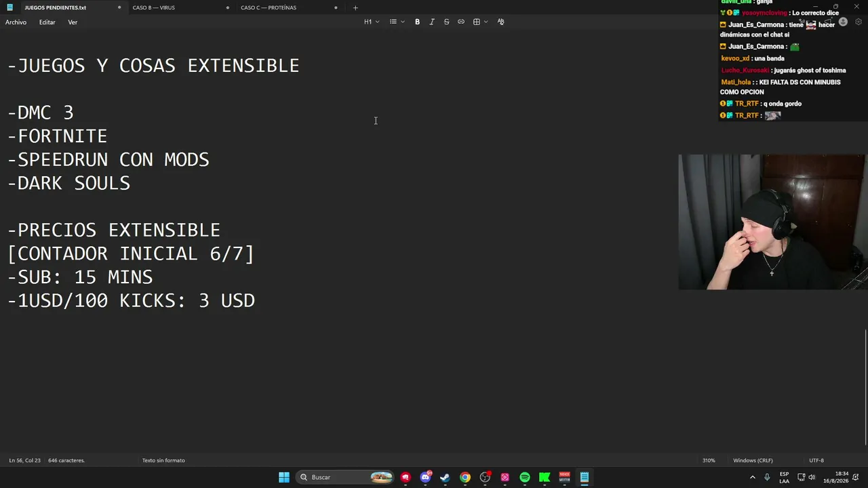Click the Texto sin formato status entry
The image size is (868, 488).
point(163,460)
